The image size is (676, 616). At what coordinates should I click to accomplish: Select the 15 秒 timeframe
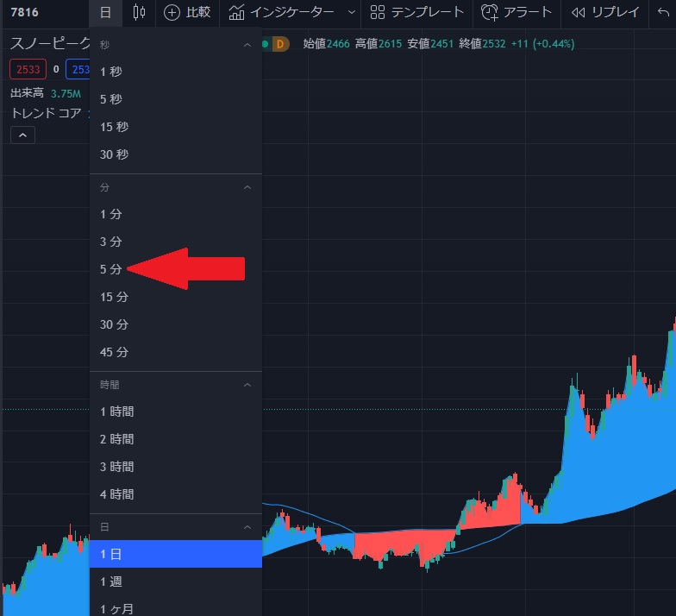[176, 127]
